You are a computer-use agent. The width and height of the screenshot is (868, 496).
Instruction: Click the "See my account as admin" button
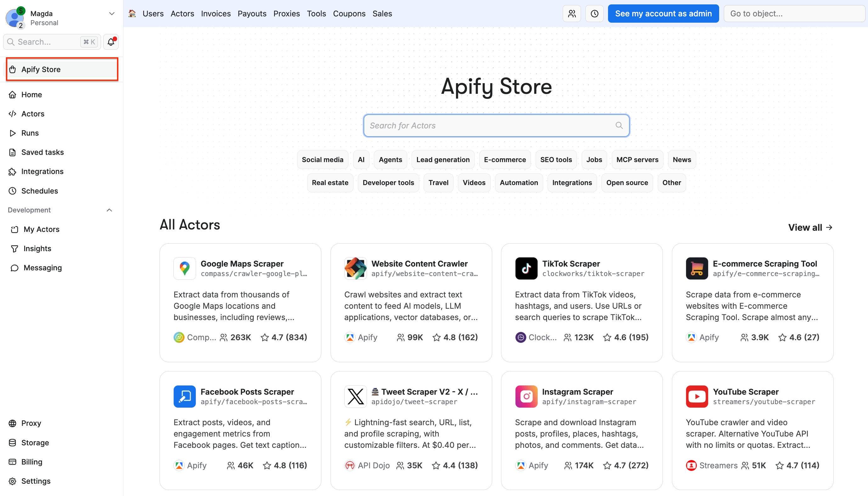click(x=663, y=13)
